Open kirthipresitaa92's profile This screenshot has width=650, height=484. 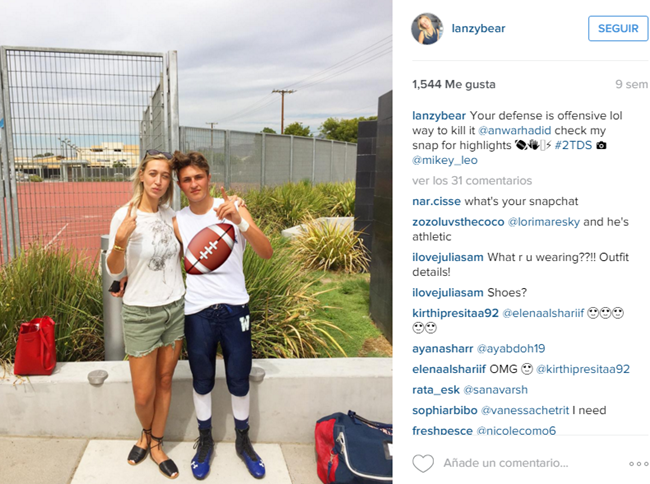coord(455,313)
